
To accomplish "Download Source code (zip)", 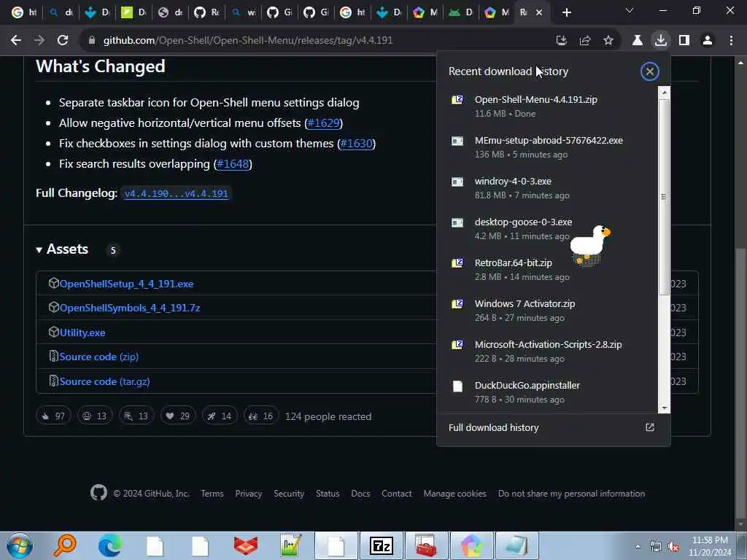I will coord(98,357).
